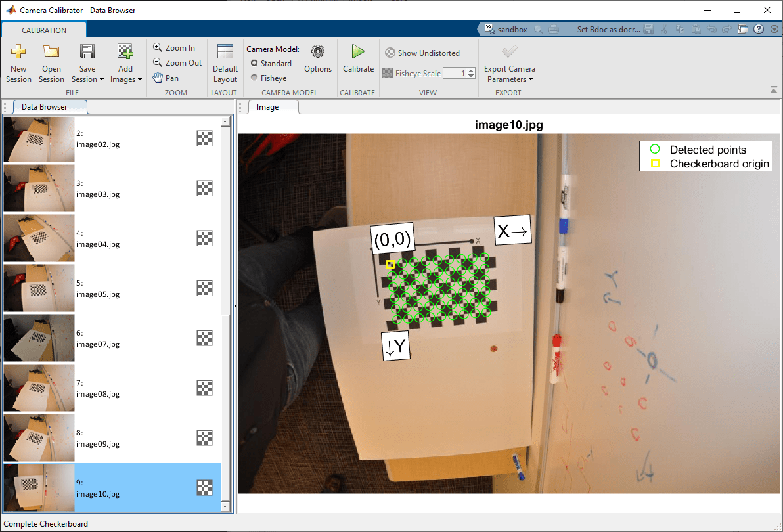Click Export Camera Parameters checkmark icon
783x532 pixels.
pos(509,51)
